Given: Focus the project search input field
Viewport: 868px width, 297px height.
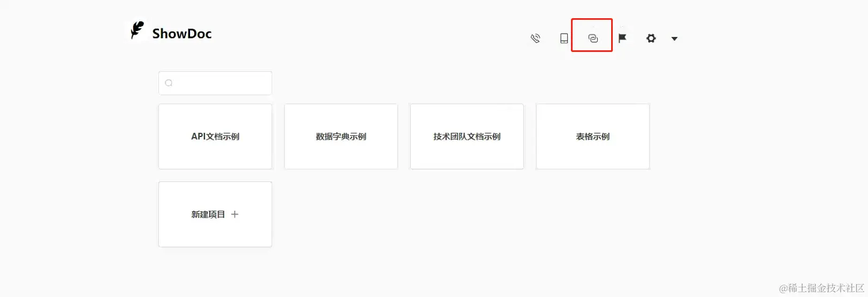Looking at the screenshot, I should pos(215,83).
